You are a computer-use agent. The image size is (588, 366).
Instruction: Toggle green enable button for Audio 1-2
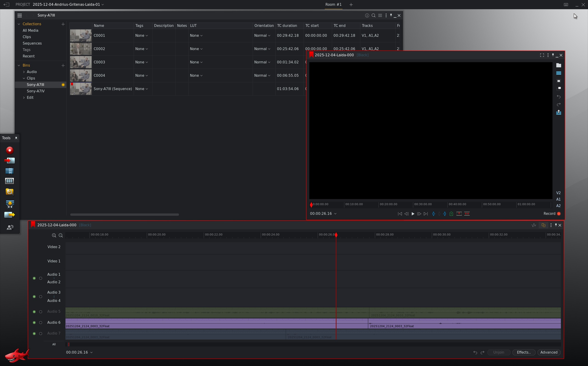(34, 278)
